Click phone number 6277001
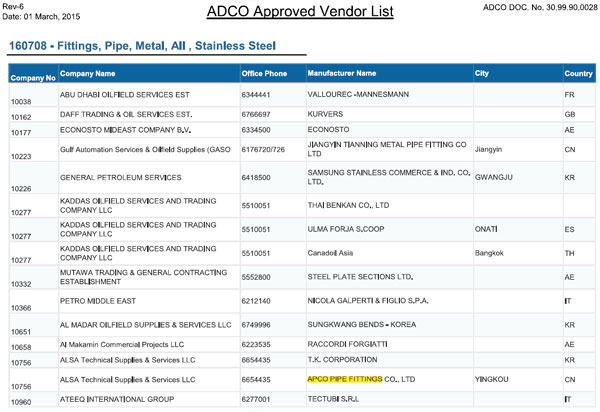The image size is (600, 412). pyautogui.click(x=256, y=399)
